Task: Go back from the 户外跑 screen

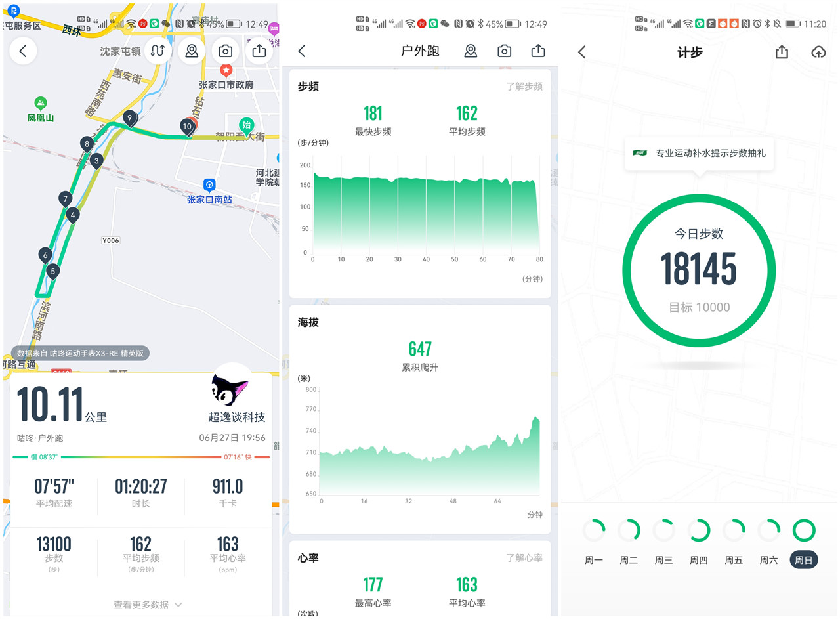Action: pos(302,51)
